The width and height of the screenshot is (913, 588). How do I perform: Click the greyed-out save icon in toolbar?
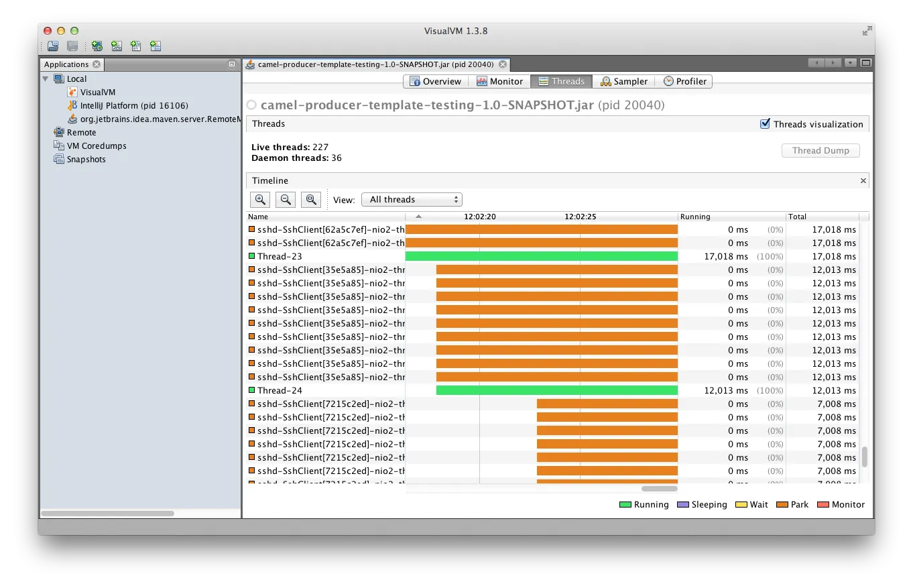coord(72,46)
